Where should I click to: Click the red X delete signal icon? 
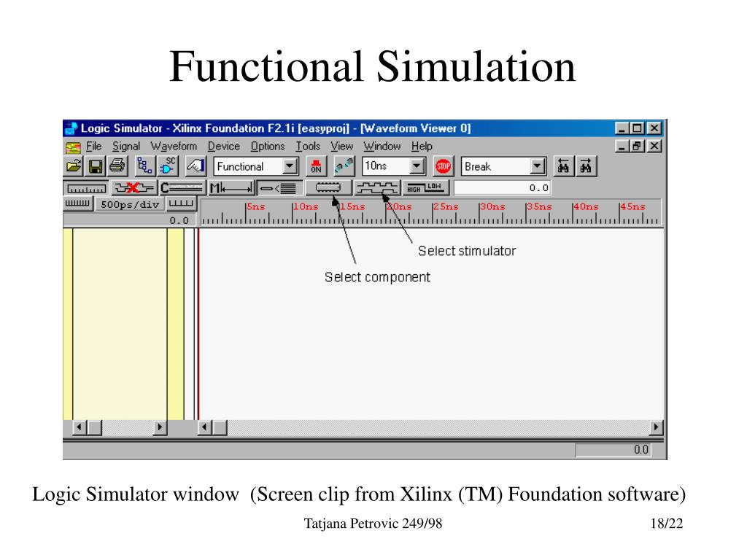134,188
